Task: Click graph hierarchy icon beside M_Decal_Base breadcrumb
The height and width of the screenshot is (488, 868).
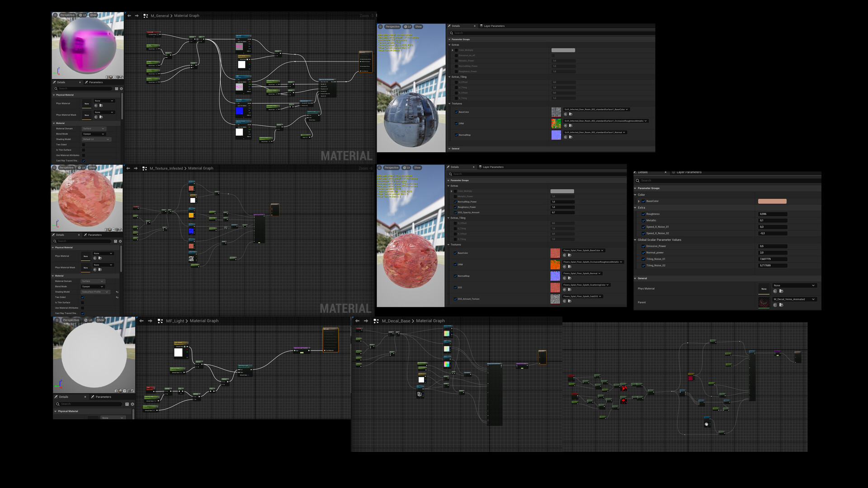Action: [x=376, y=321]
